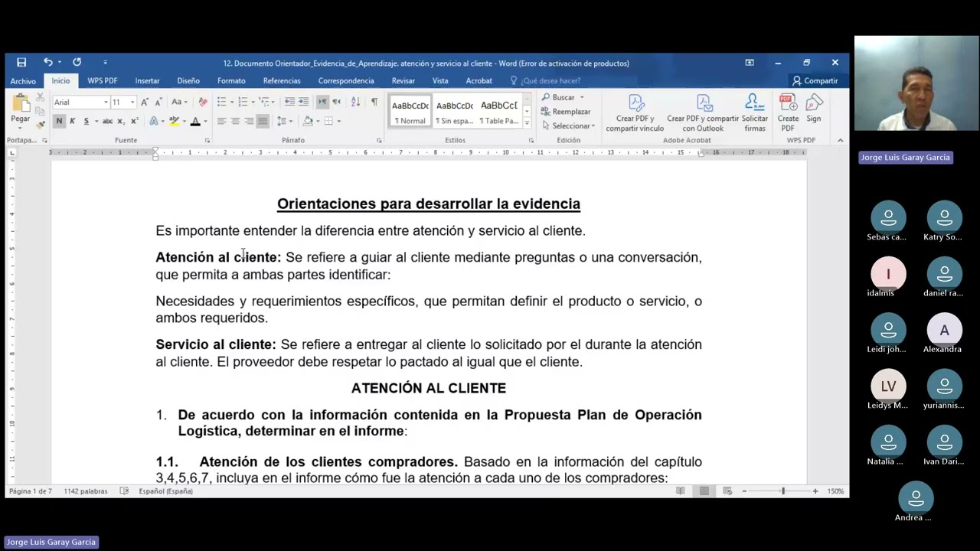980x551 pixels.
Task: Decrease font size with the smaller A
Action: 158,102
